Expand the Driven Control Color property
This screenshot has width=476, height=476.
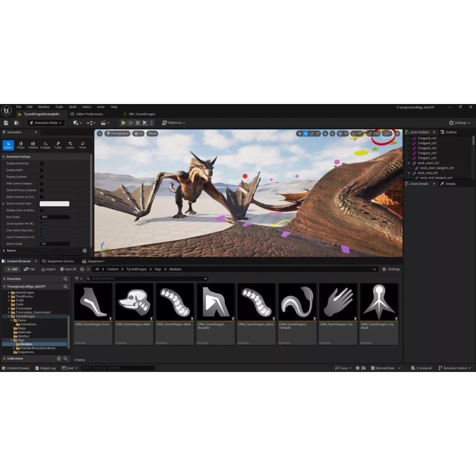[4, 204]
